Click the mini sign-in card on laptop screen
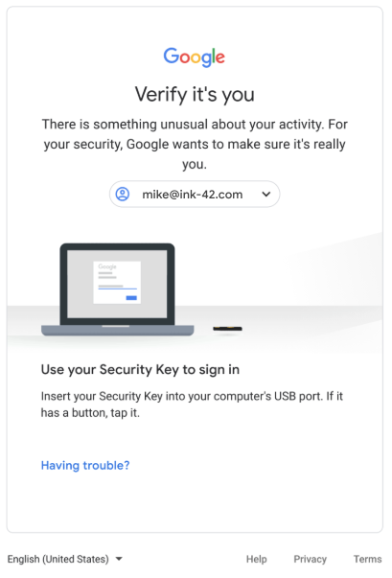 [x=117, y=283]
